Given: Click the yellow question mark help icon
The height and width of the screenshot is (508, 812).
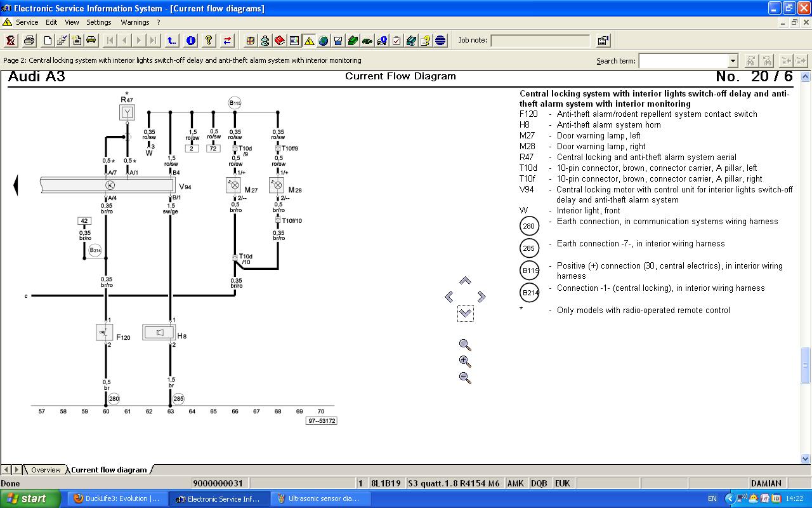Looking at the screenshot, I should click(x=209, y=41).
